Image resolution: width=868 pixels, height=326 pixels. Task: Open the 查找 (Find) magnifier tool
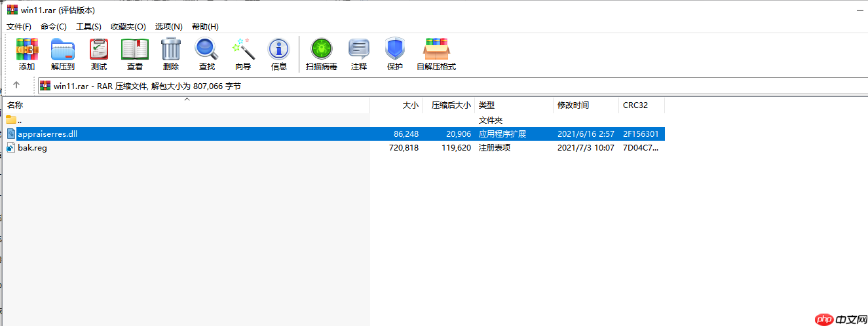tap(207, 49)
